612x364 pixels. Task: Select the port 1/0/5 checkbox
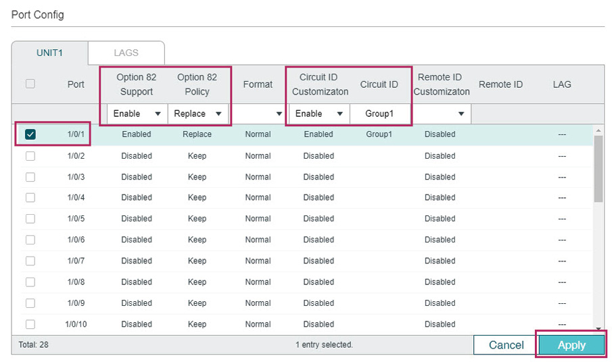pyautogui.click(x=30, y=219)
